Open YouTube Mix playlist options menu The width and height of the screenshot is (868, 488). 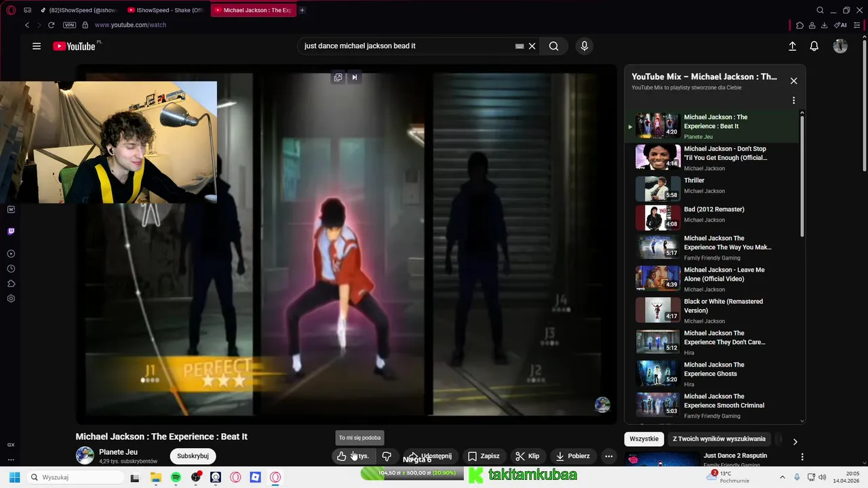pyautogui.click(x=793, y=100)
